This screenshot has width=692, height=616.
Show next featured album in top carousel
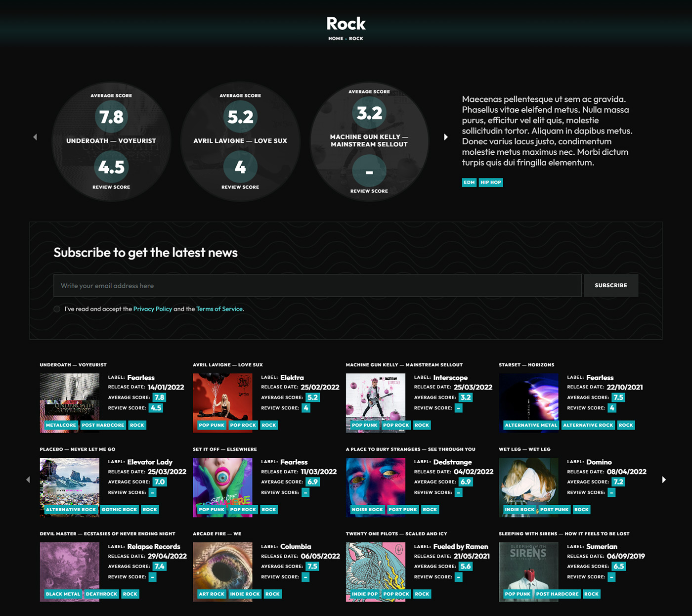pos(446,137)
